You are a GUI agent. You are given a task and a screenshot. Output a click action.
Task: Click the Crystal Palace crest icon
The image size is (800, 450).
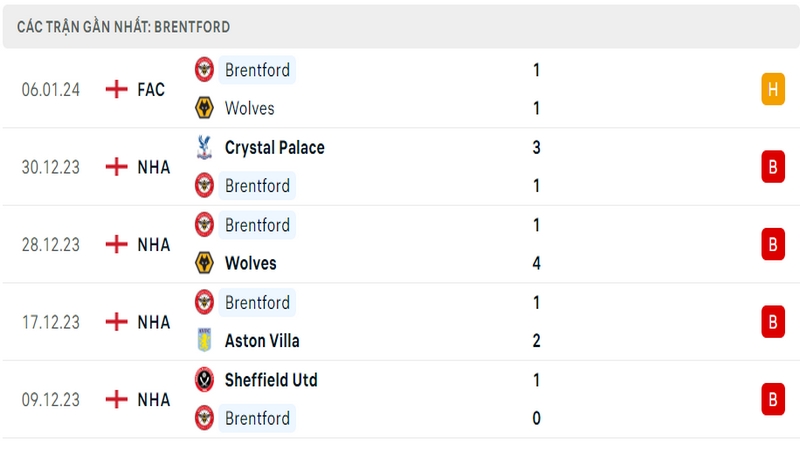205,147
